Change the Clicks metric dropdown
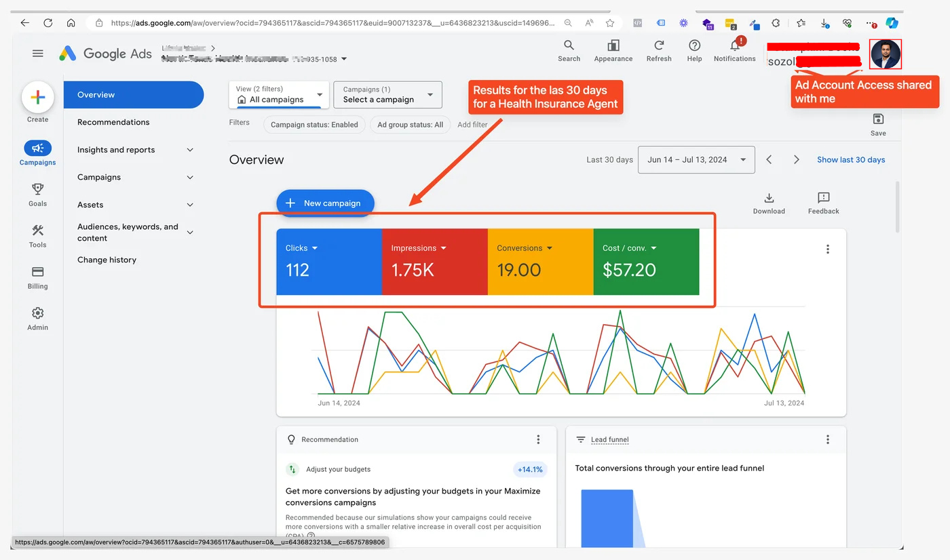Image resolution: width=950 pixels, height=560 pixels. point(302,248)
